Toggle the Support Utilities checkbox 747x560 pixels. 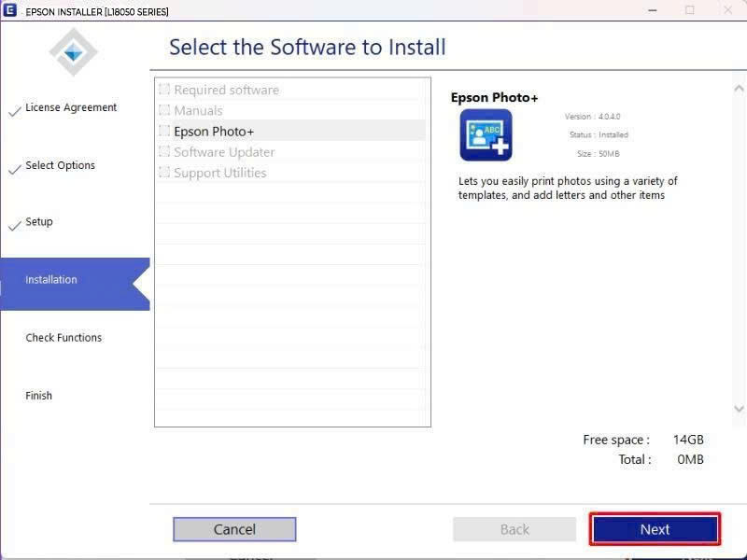164,172
